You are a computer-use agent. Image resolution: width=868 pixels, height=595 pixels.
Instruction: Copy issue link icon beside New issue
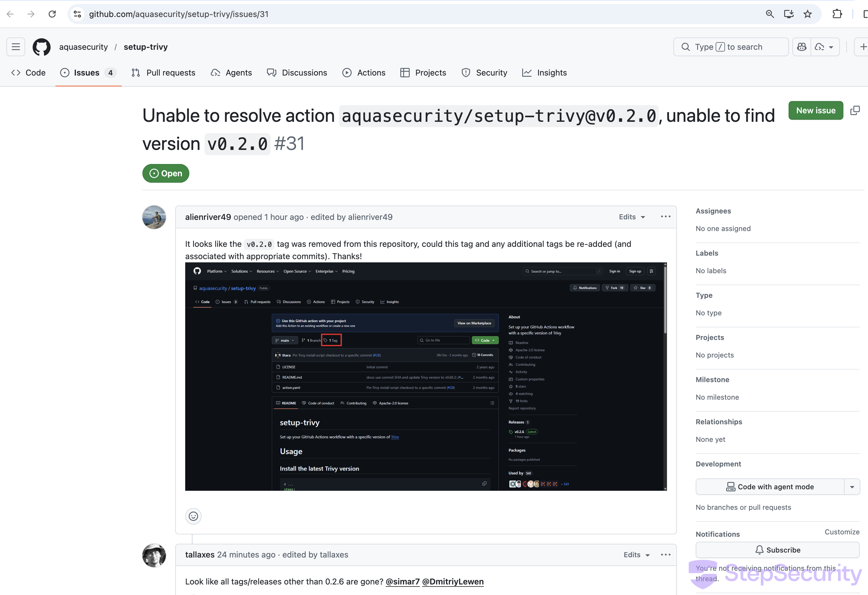click(855, 110)
